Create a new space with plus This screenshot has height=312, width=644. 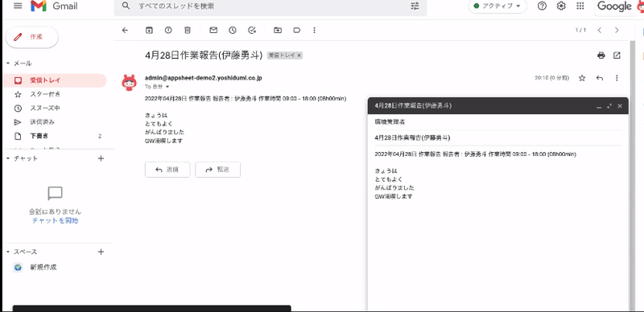101,252
